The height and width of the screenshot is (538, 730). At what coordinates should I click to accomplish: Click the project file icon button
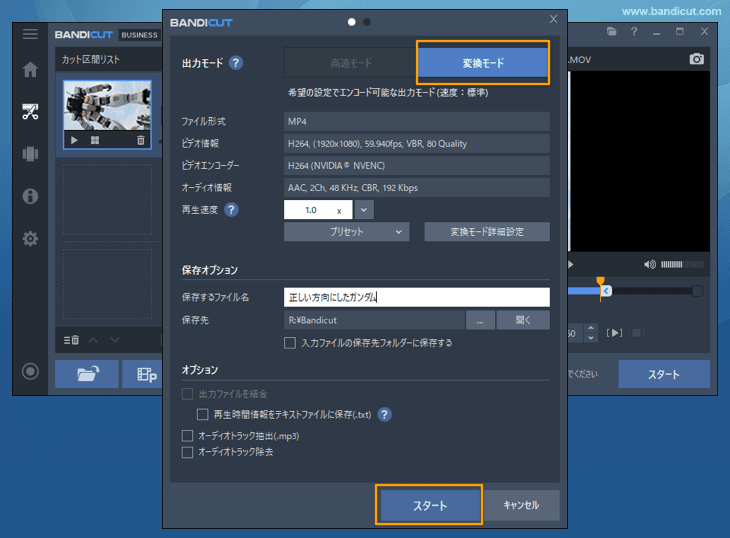click(142, 374)
